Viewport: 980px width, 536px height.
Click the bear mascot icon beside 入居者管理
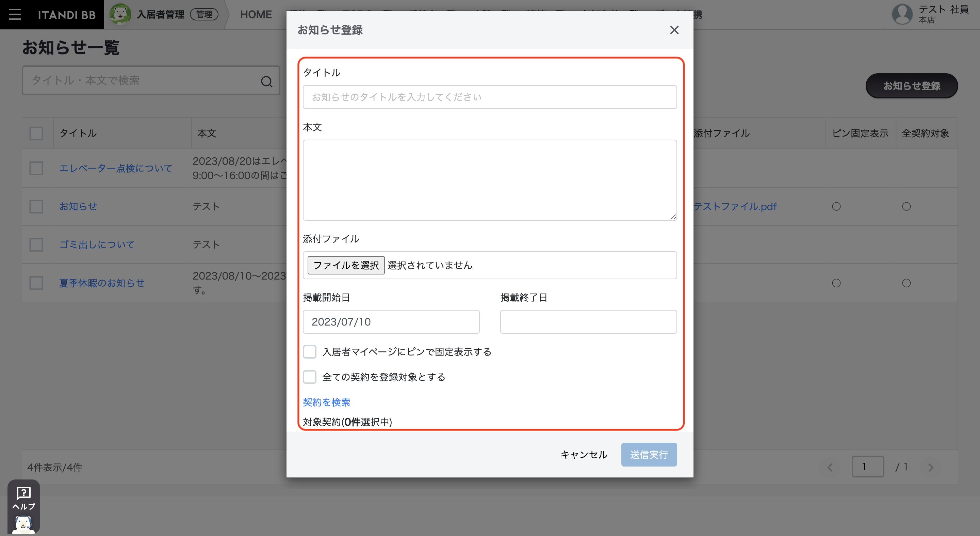[x=120, y=14]
